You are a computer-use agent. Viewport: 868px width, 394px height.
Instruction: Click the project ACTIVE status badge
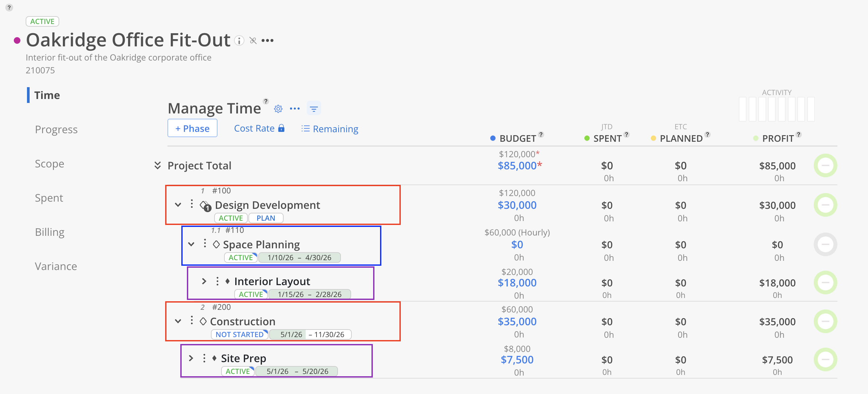(42, 21)
